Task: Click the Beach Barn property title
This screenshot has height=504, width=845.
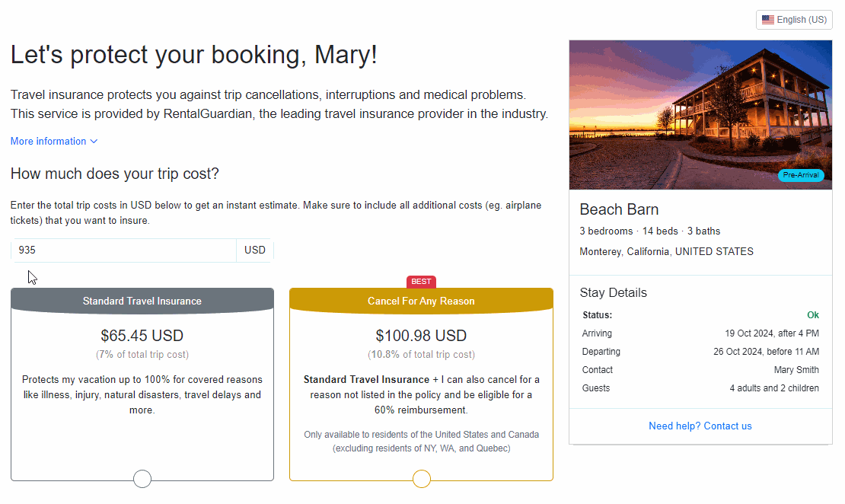Action: 619,209
